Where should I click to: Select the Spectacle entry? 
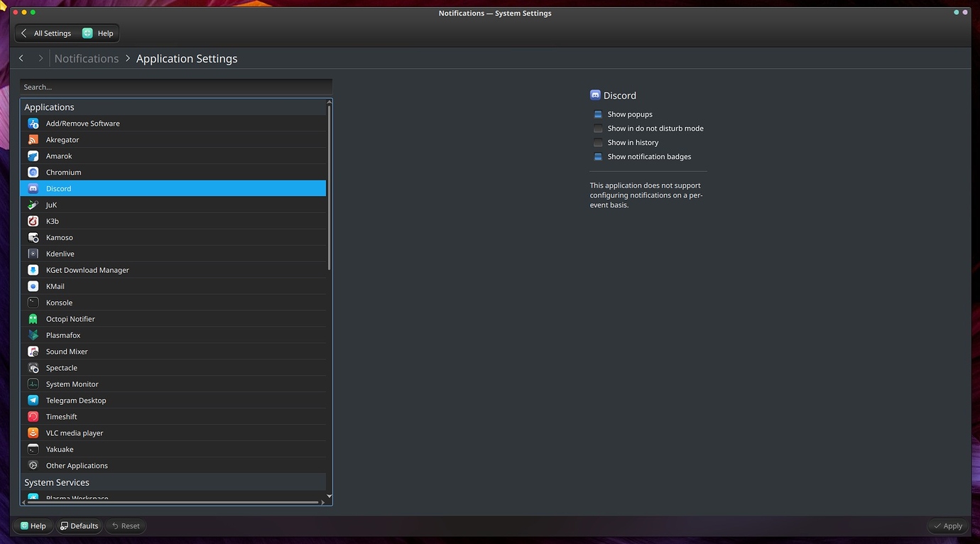pyautogui.click(x=173, y=369)
